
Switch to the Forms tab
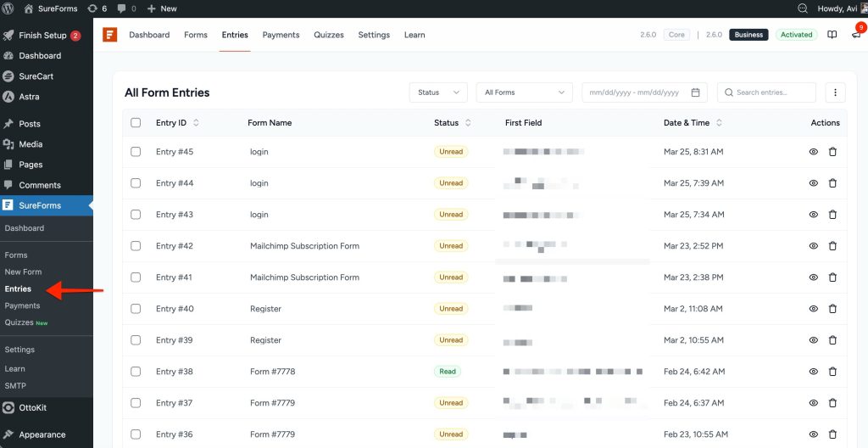point(196,35)
